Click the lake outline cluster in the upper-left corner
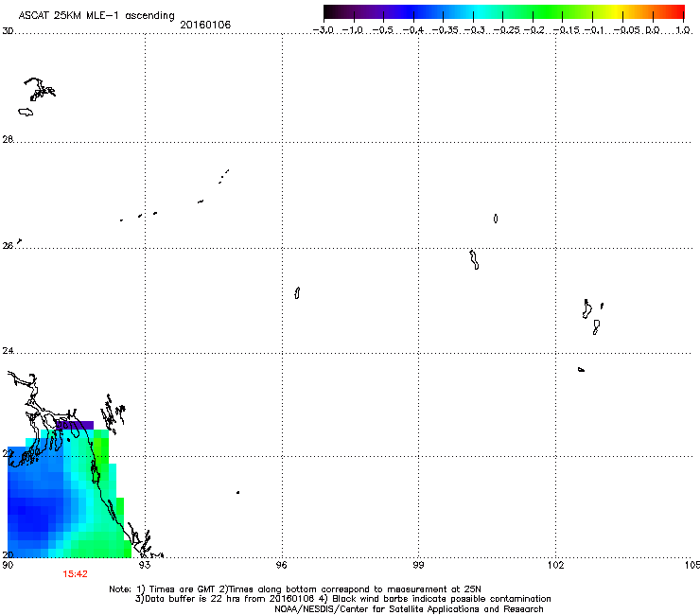This screenshot has height=615, width=700. tap(40, 89)
